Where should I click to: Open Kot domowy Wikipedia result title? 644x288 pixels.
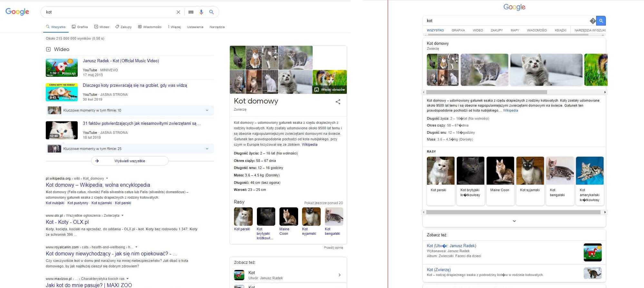click(98, 185)
